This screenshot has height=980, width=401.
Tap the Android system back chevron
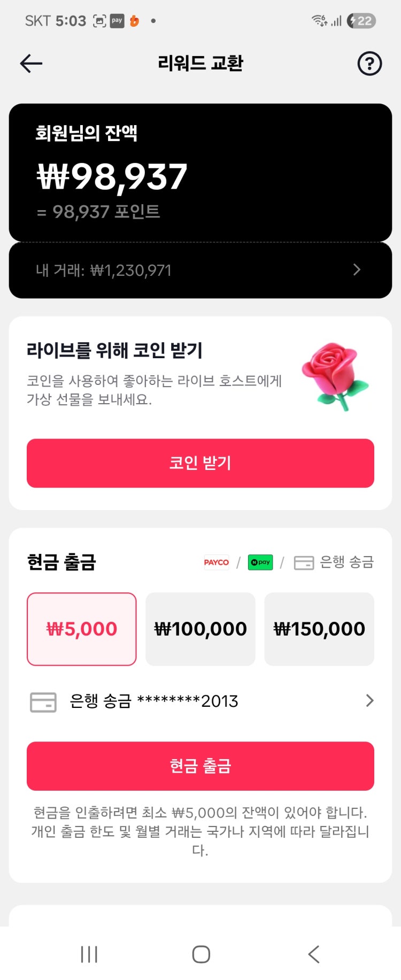pyautogui.click(x=314, y=954)
